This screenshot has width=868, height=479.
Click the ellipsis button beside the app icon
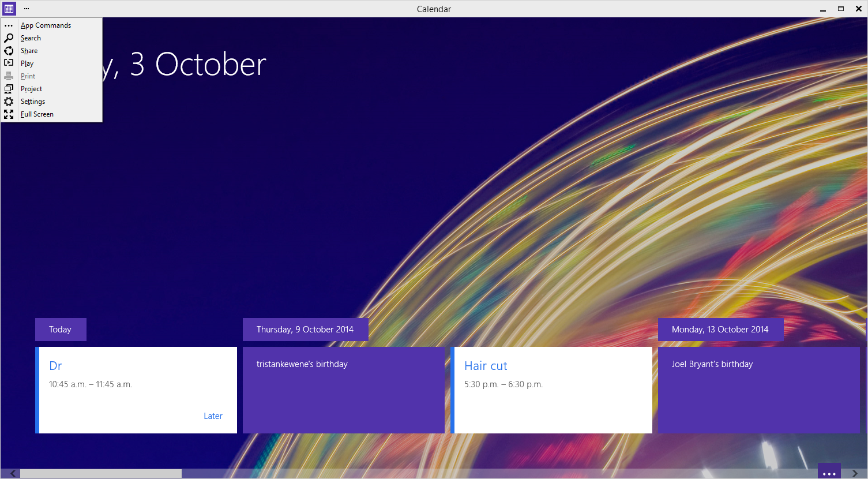27,9
